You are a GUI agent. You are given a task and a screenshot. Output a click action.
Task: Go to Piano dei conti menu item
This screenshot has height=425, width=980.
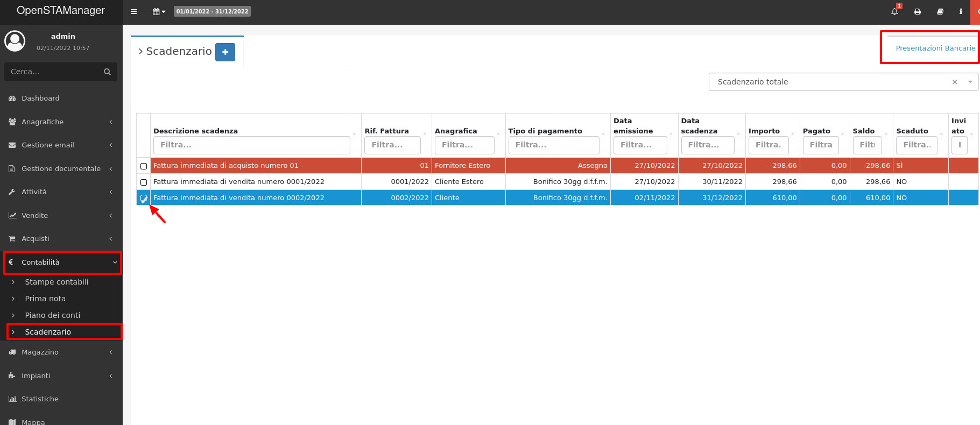tap(52, 315)
